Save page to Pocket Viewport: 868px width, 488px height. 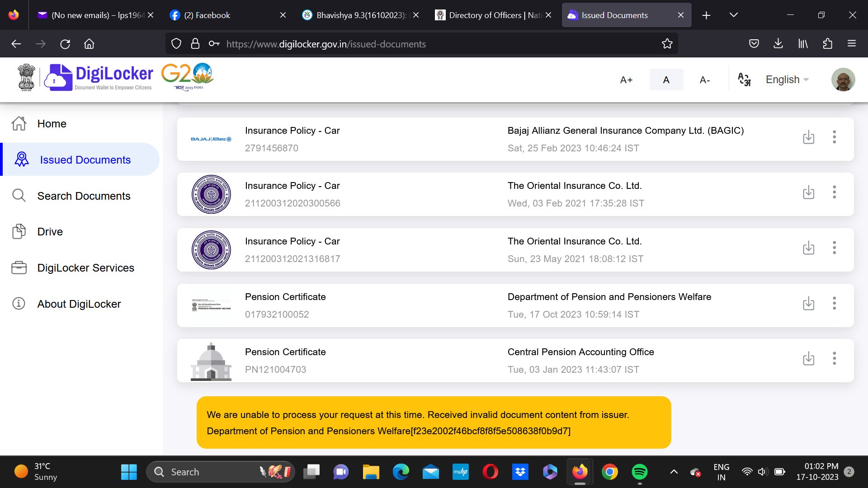coord(754,44)
